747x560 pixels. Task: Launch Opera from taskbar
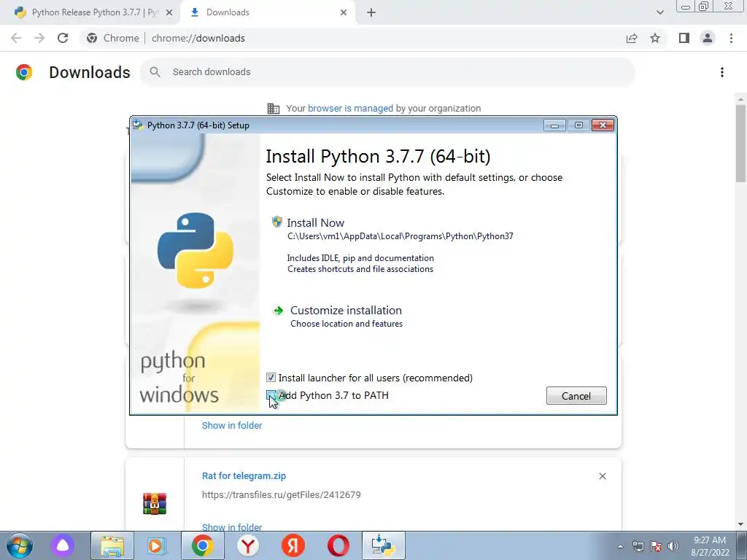pyautogui.click(x=338, y=545)
